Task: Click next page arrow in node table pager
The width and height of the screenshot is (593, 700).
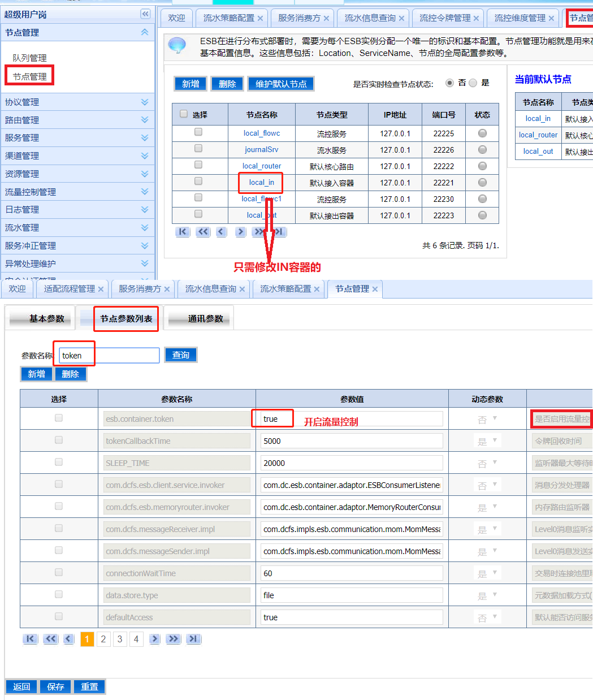Action: [x=241, y=232]
